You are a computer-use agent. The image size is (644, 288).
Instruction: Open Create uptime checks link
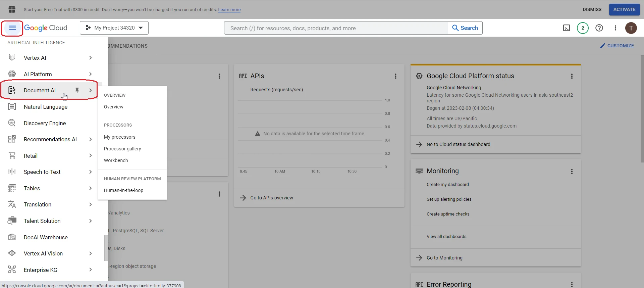pos(448,214)
